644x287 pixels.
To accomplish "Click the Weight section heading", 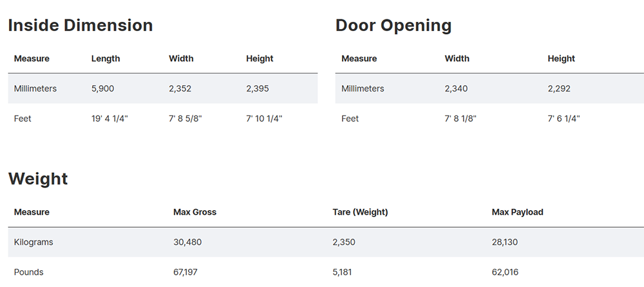I will click(38, 179).
